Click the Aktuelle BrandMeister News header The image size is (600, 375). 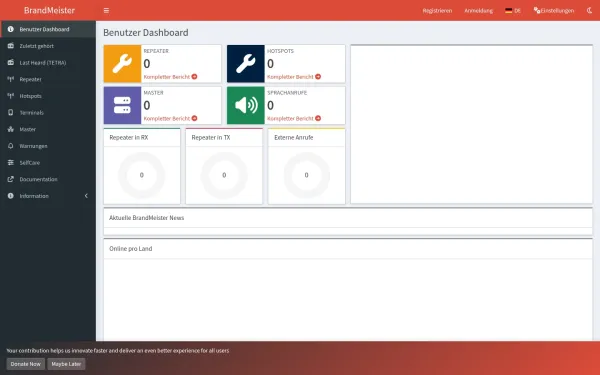pyautogui.click(x=147, y=218)
